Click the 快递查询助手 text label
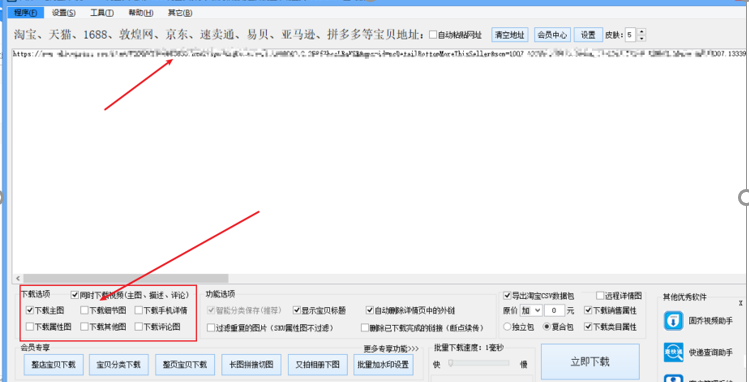The height and width of the screenshot is (382, 749). pos(711,353)
